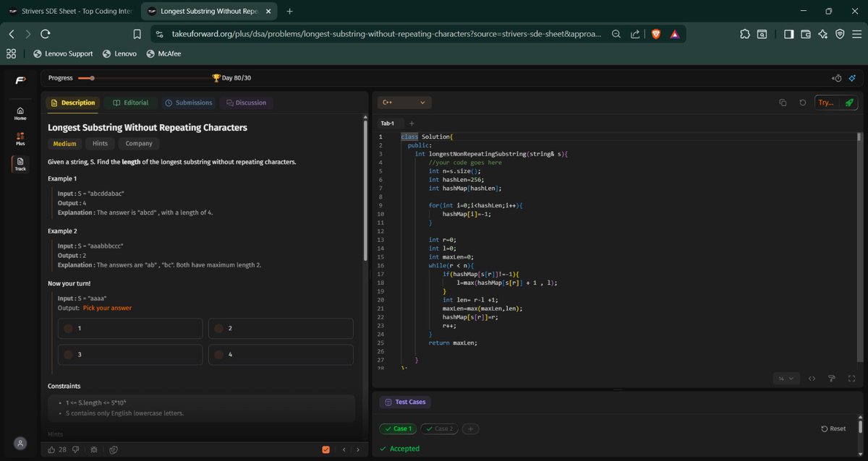Reset the code with the refresh icon
This screenshot has height=461, width=868.
(802, 103)
